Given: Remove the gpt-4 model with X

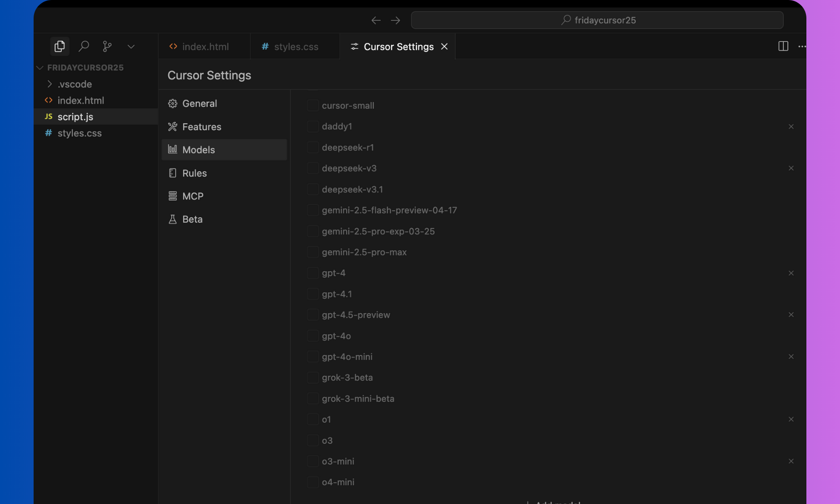Looking at the screenshot, I should [x=791, y=273].
